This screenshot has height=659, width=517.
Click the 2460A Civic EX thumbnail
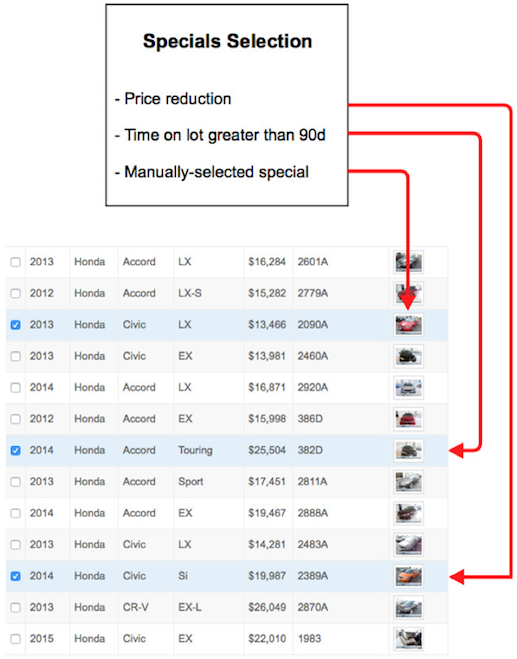point(408,356)
